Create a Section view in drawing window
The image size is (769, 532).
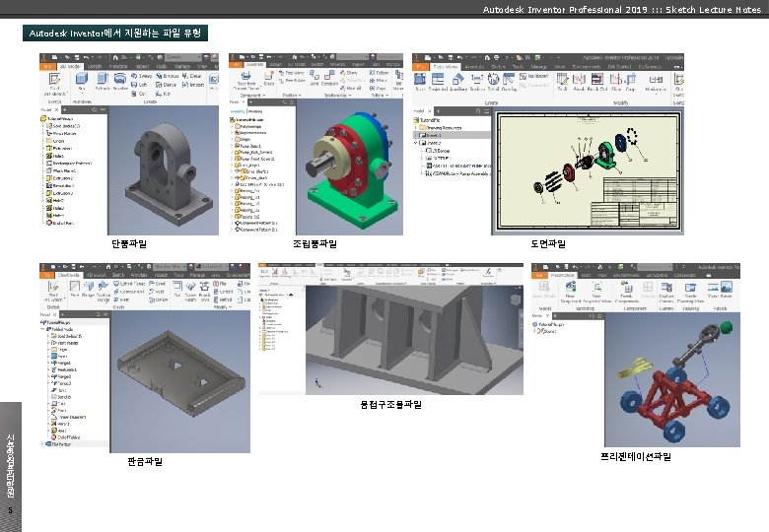[477, 82]
